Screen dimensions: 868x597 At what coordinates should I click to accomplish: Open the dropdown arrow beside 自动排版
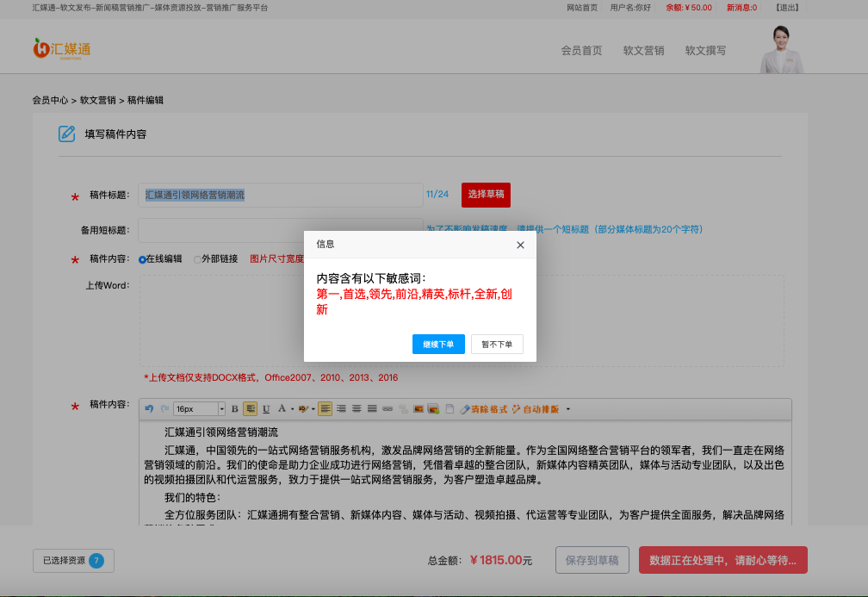point(568,409)
